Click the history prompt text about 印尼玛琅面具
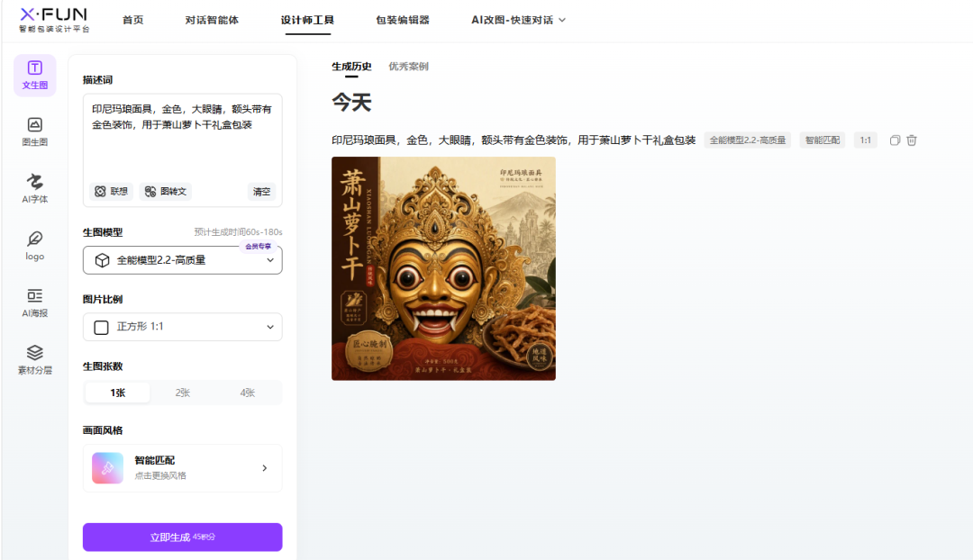The height and width of the screenshot is (560, 973). [514, 140]
